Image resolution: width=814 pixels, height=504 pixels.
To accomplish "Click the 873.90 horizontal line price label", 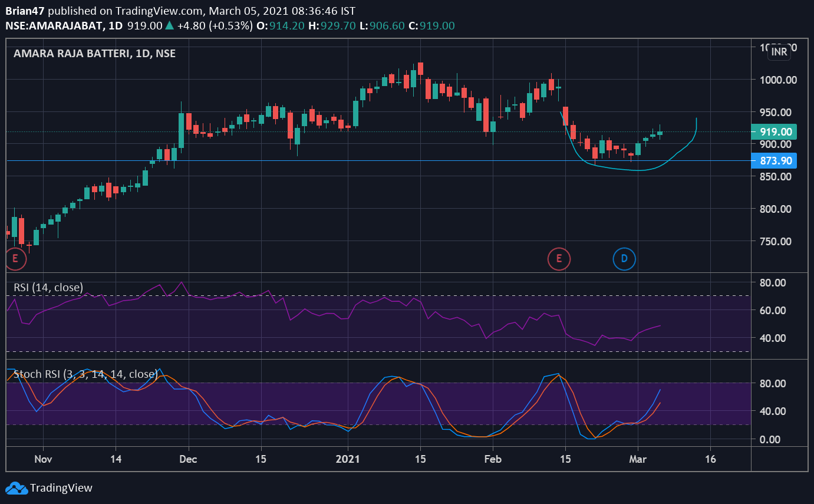I will 775,160.
